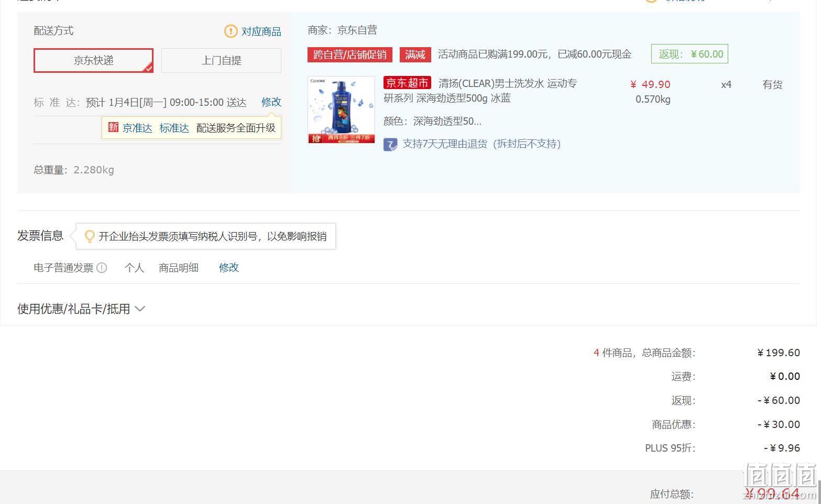
Task: Open the 标准达 service link
Action: [174, 128]
